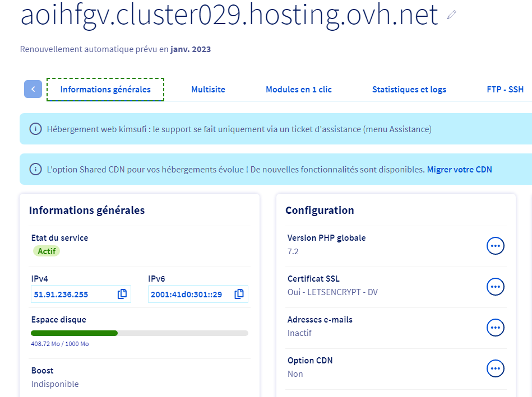532x397 pixels.
Task: Click info icon in kimsufi support banner
Action: 35,129
